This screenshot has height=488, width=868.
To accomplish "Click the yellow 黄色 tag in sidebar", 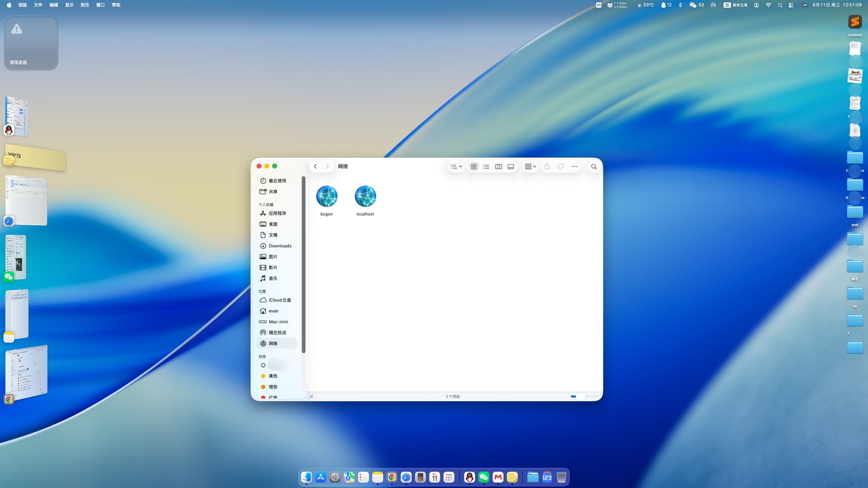I will coord(273,376).
